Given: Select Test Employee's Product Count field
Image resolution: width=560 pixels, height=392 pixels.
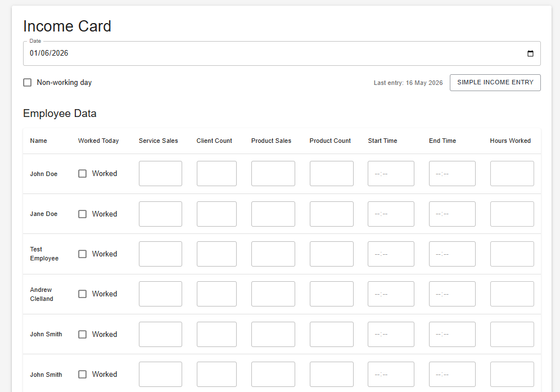Looking at the screenshot, I should (331, 254).
